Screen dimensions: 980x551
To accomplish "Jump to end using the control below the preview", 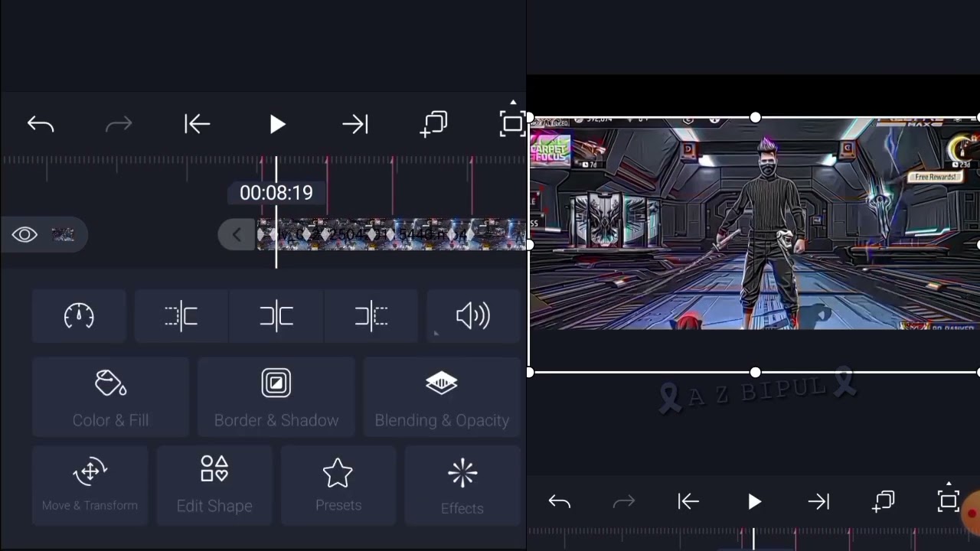I will pyautogui.click(x=818, y=502).
